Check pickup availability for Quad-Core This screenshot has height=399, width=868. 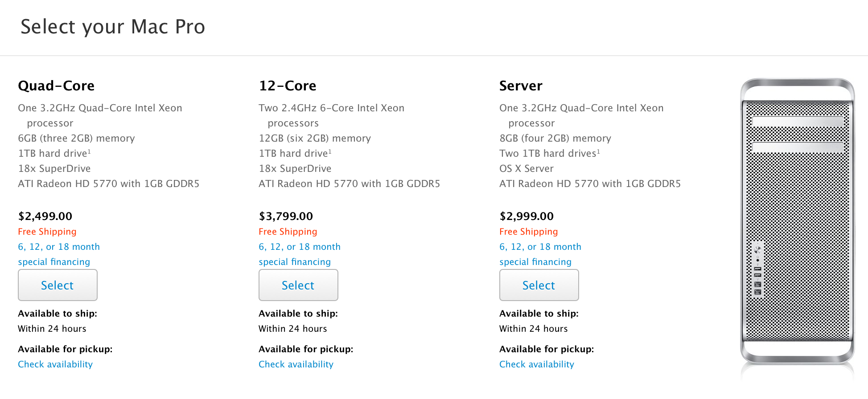[55, 364]
